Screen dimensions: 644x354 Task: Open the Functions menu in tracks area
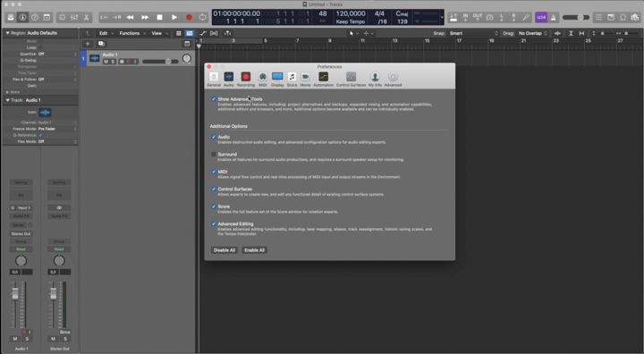point(131,33)
